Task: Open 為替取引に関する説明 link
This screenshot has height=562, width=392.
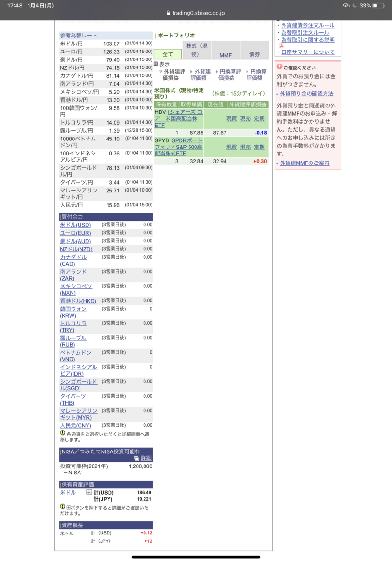Action: 308,40
